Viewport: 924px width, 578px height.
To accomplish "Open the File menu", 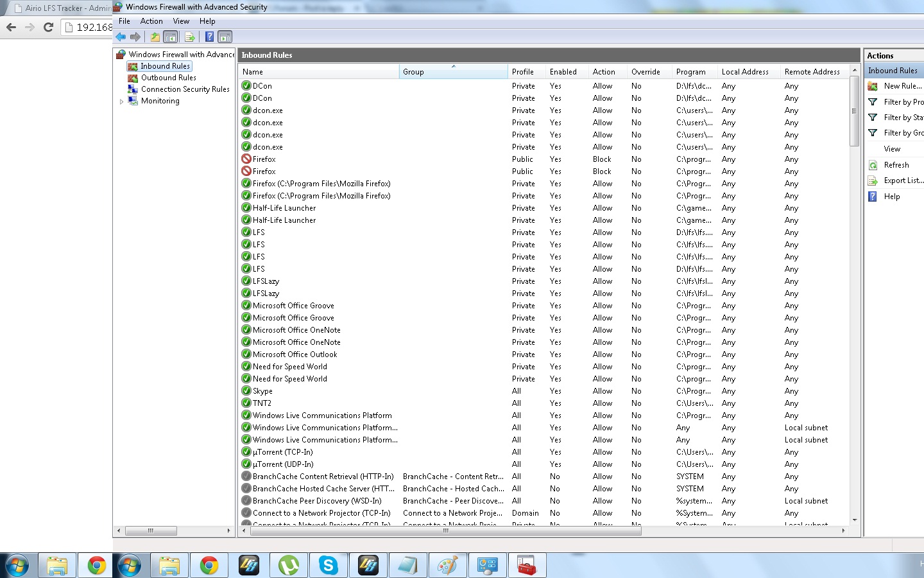I will point(124,21).
